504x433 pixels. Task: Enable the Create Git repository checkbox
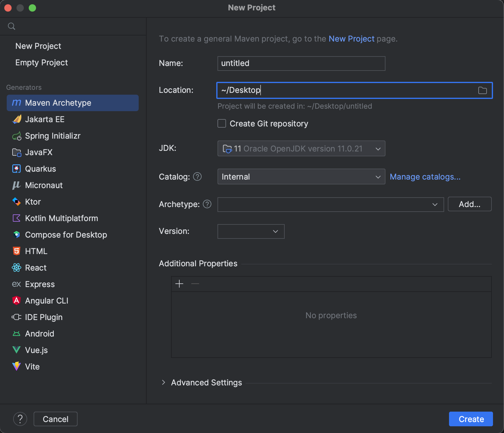[222, 124]
